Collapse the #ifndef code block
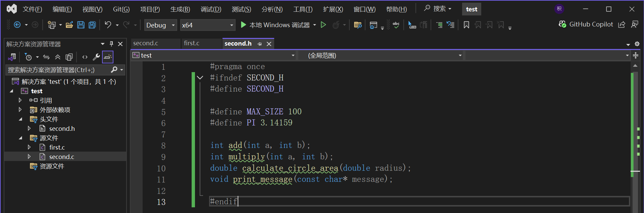This screenshot has width=644, height=213. point(200,77)
